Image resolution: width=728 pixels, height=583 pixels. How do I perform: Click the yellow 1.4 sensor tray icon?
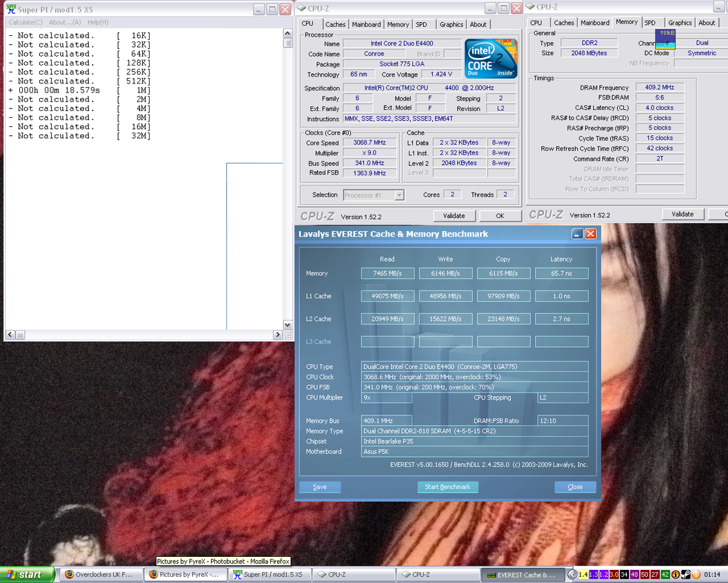pyautogui.click(x=583, y=575)
